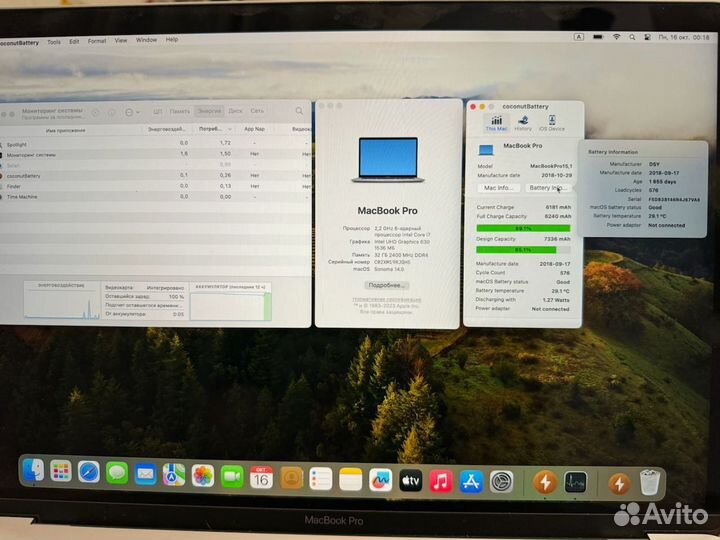Open the Format menu
720x540 pixels.
(x=96, y=41)
